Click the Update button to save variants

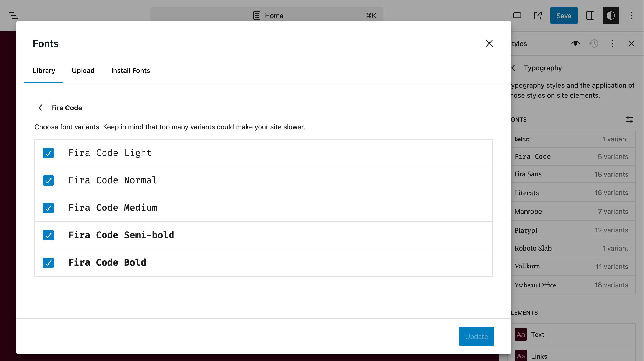coord(476,336)
